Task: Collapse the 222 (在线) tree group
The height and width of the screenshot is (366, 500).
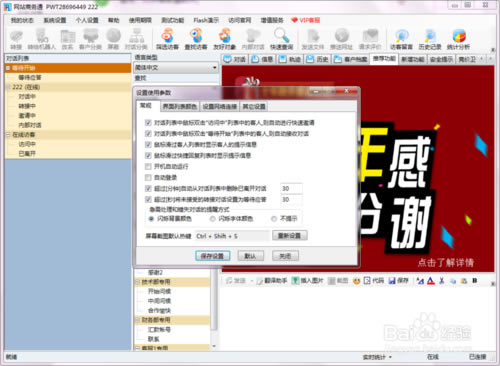Action: pyautogui.click(x=8, y=87)
